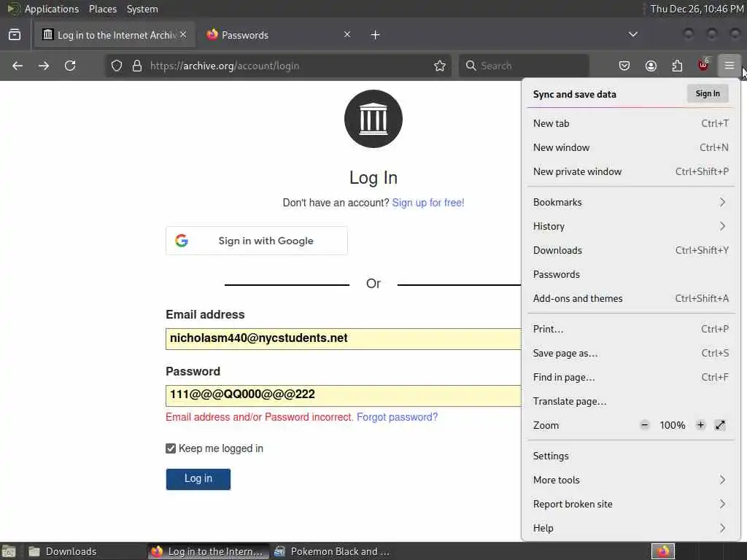Open Passwords from the menu
Image resolution: width=747 pixels, height=560 pixels.
click(631, 274)
